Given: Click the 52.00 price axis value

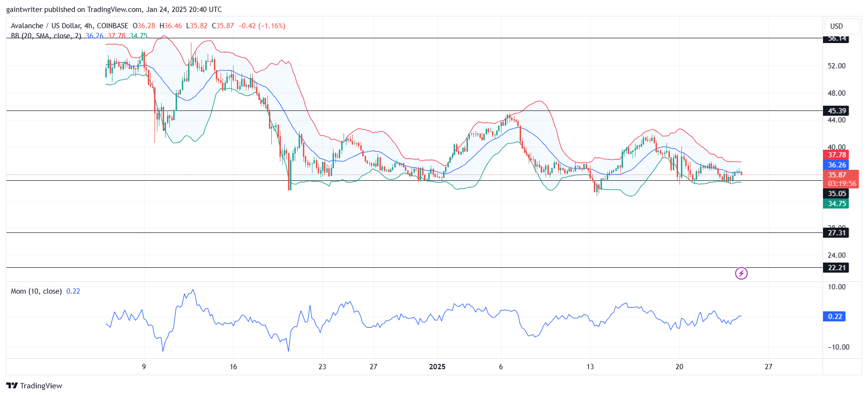Looking at the screenshot, I should (836, 66).
